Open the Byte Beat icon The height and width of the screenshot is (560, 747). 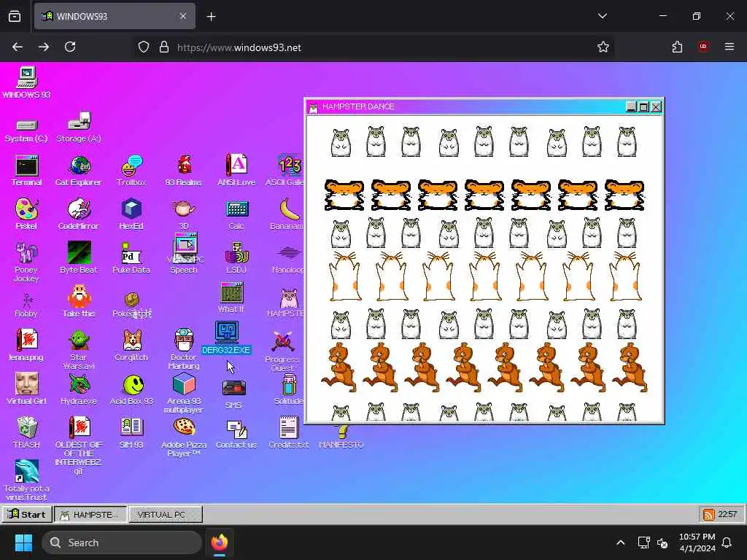click(79, 257)
